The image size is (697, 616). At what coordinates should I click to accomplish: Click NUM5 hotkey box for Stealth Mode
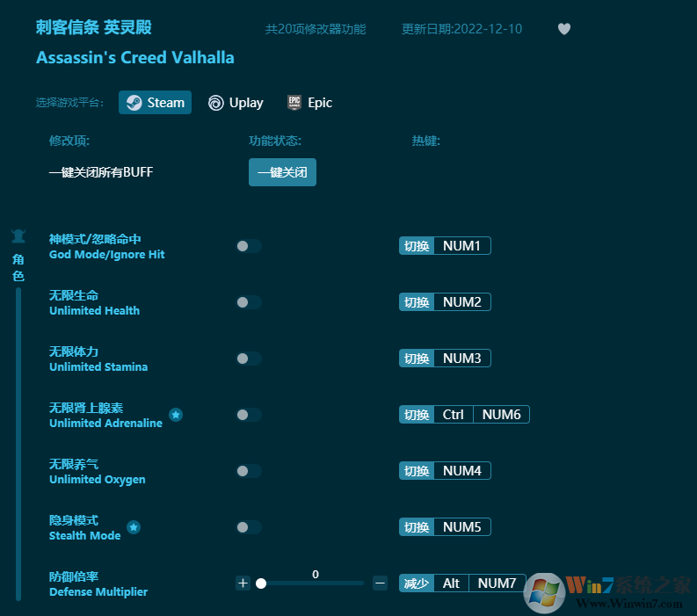[461, 527]
